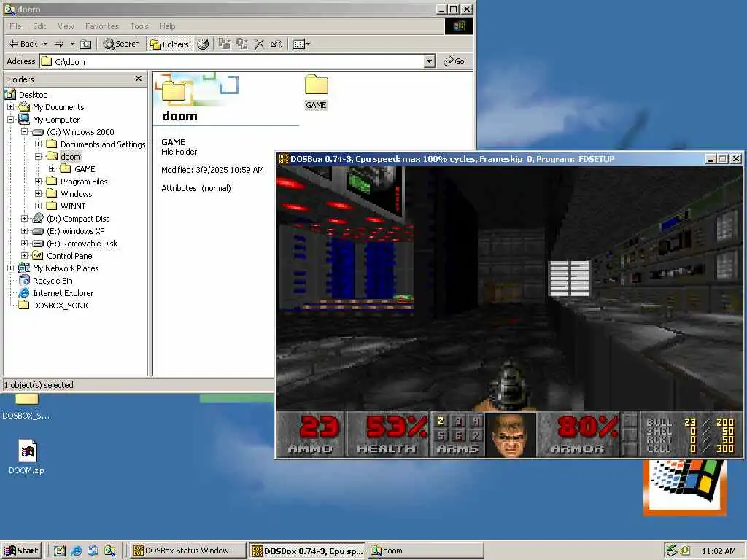Click the Windows logo throbber in Explorer
Image resolution: width=747 pixels, height=560 pixels.
click(x=458, y=26)
